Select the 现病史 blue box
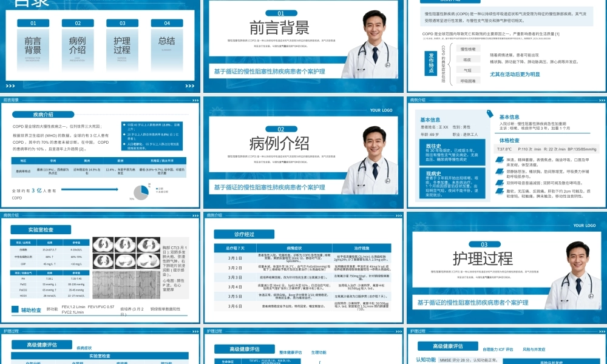Viewport: 607px width, 364px height. [452, 183]
